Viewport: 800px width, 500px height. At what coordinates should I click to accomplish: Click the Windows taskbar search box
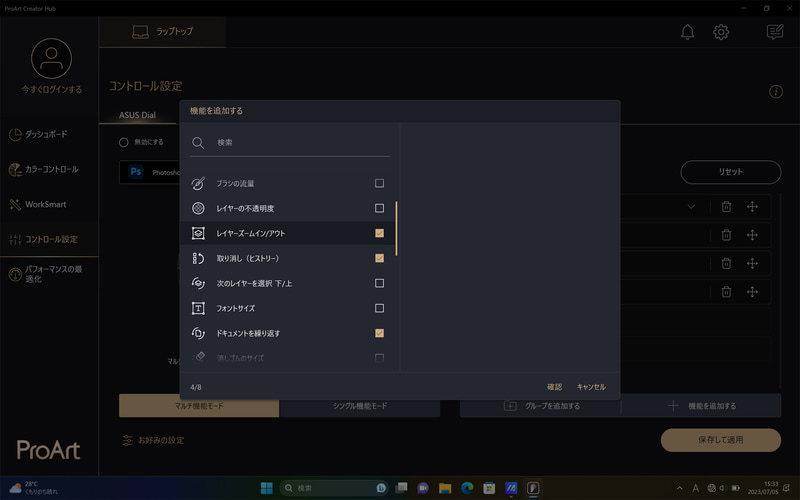(x=334, y=488)
